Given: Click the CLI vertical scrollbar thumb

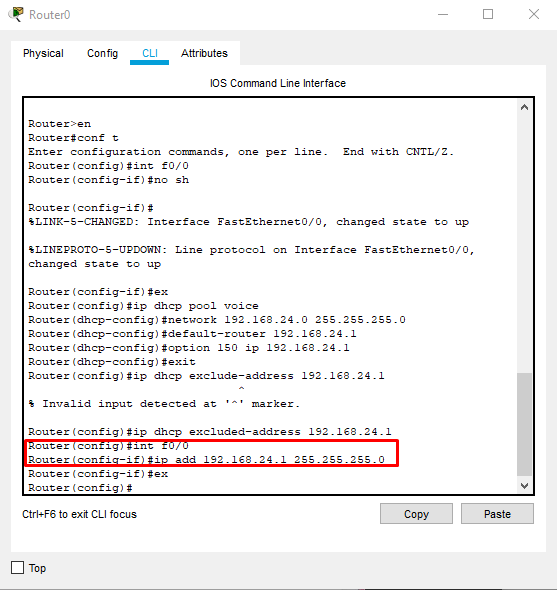Looking at the screenshot, I should coord(524,424).
